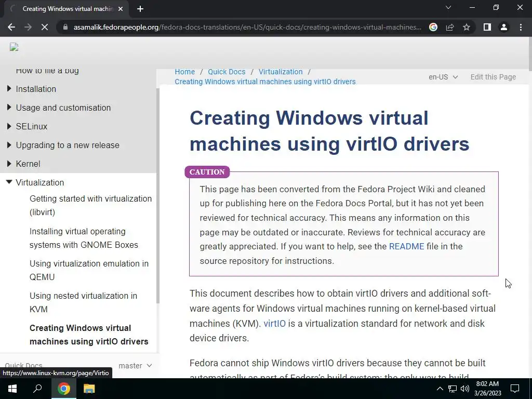532x399 pixels.
Task: Click the address bar URL
Action: (247, 27)
